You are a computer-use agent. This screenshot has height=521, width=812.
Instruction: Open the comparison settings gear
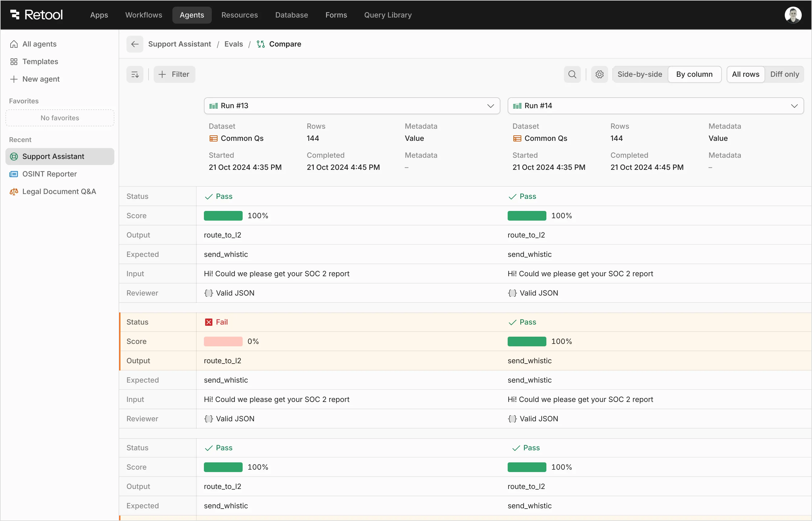[599, 74]
